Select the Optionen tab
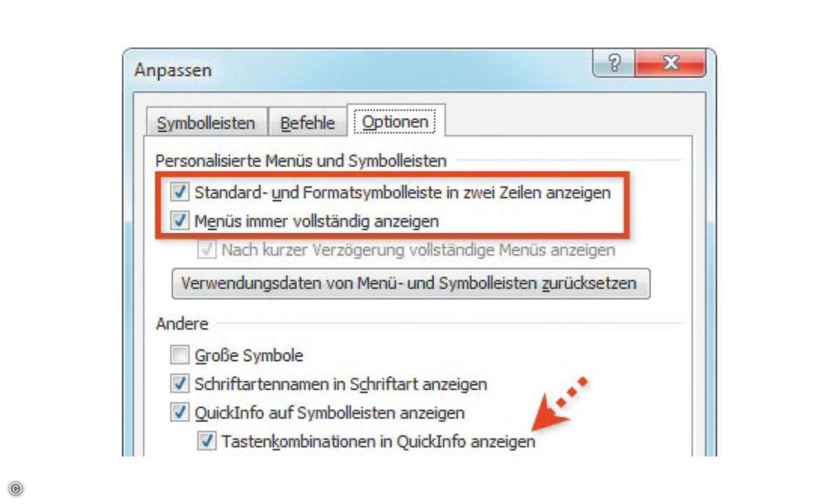The height and width of the screenshot is (504, 840). [x=395, y=122]
